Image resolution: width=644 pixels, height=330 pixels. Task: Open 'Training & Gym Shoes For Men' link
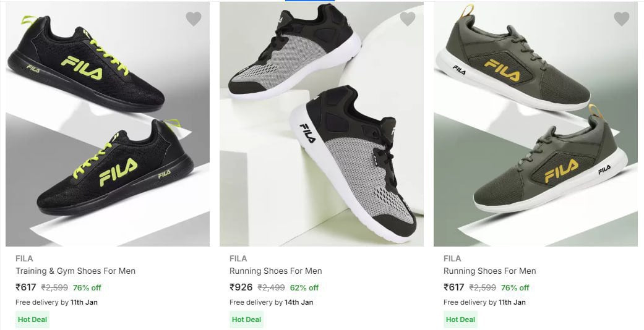(75, 271)
